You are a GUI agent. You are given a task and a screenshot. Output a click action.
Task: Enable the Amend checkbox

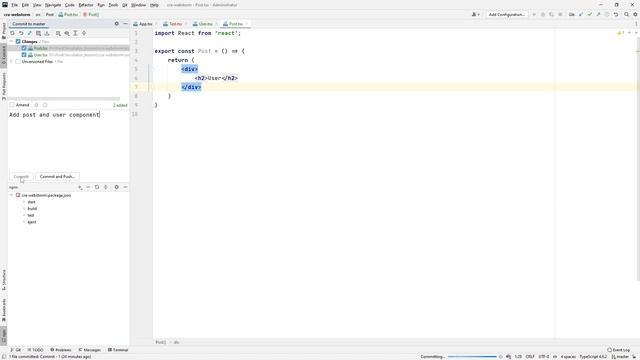pos(12,105)
